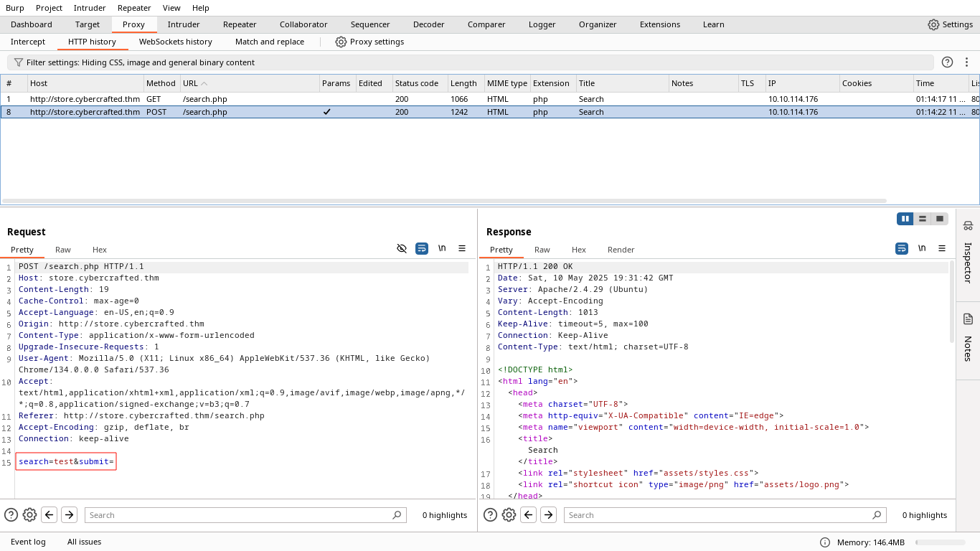The height and width of the screenshot is (551, 980).
Task: Open Response panel hamburger menu
Action: tap(942, 248)
